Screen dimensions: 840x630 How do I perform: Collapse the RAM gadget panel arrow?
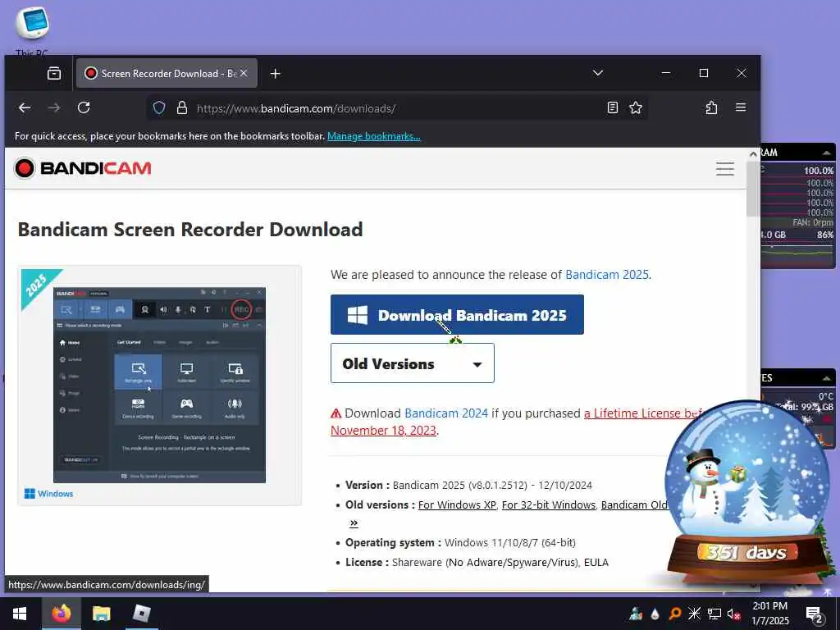click(x=827, y=153)
